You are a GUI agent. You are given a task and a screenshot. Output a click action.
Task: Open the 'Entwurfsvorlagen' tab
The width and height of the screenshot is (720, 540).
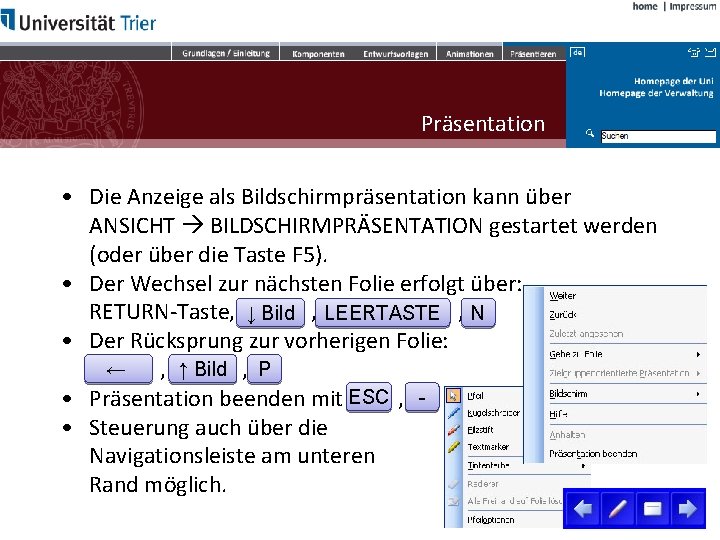(x=395, y=54)
